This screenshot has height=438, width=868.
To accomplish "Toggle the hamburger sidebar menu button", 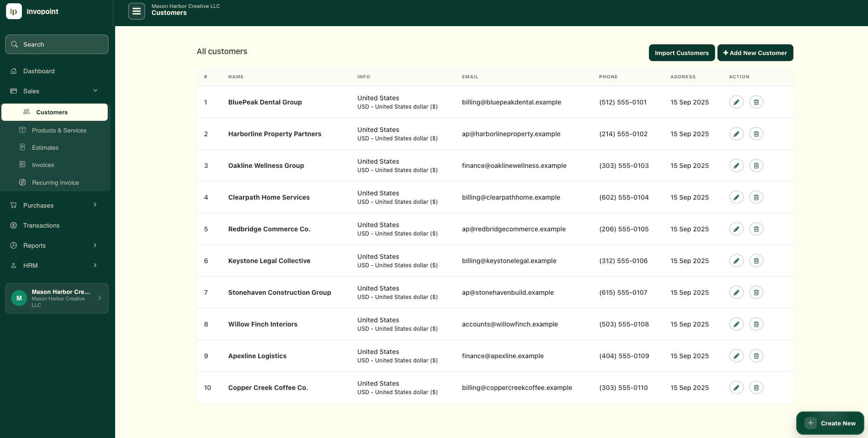I will point(137,11).
